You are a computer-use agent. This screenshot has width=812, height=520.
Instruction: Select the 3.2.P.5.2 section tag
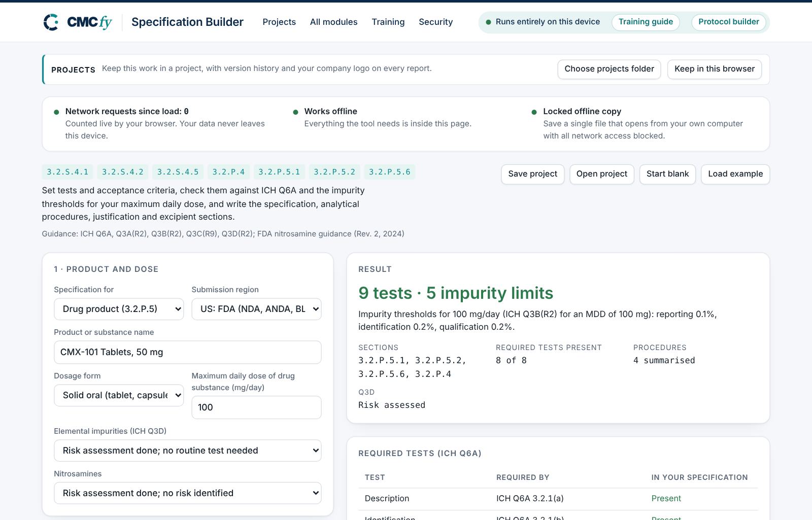point(334,172)
